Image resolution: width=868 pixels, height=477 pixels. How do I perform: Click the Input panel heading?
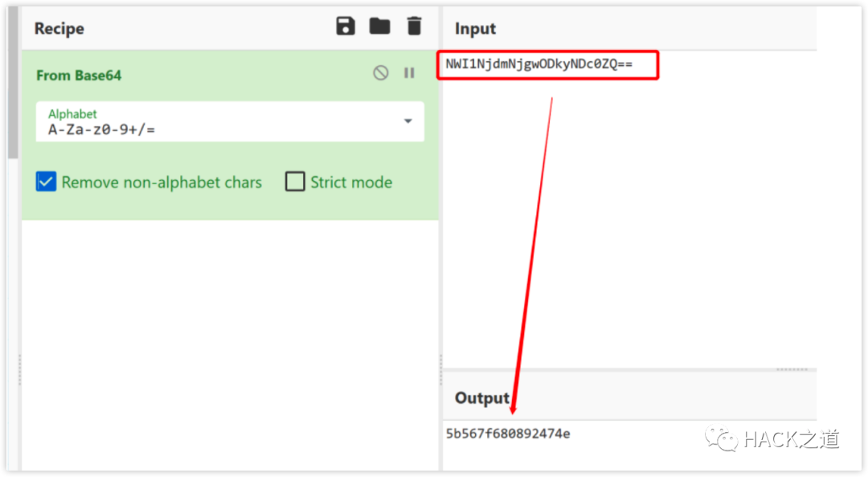475,29
